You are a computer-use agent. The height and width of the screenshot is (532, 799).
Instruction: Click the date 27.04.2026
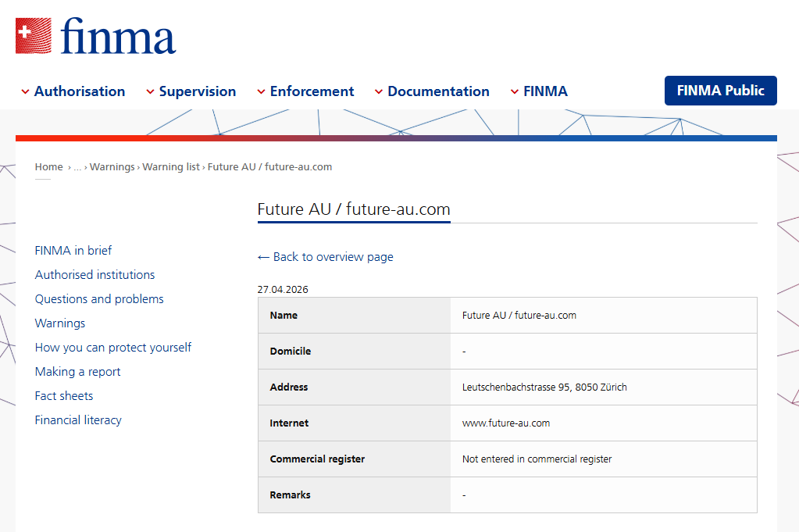coord(283,290)
